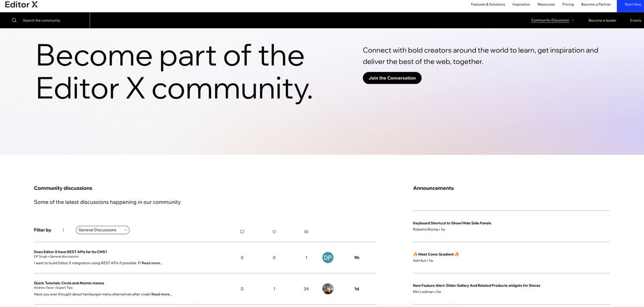Open the Events link
Viewport: 644px width, 307px height.
636,20
